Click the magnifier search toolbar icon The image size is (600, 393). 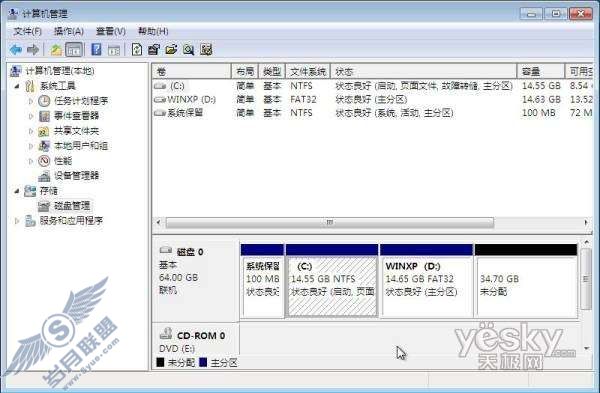click(x=189, y=49)
